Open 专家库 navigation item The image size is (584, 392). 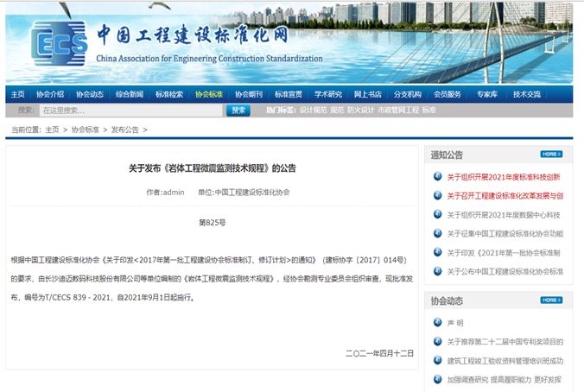pos(487,95)
